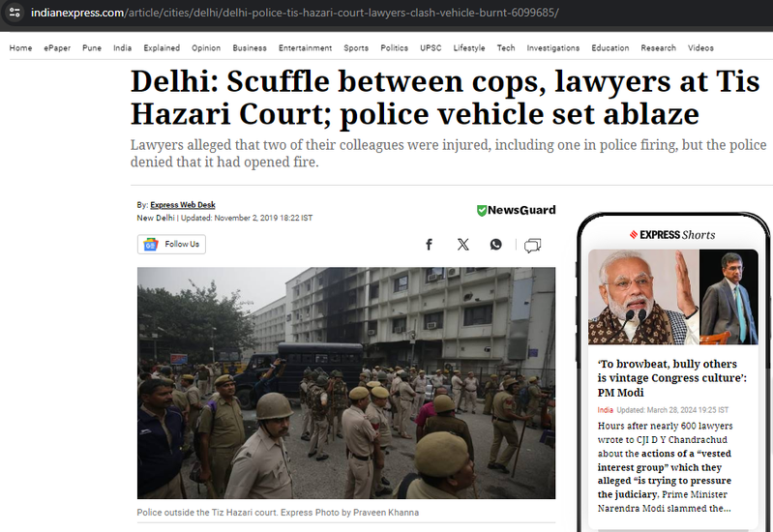This screenshot has height=532, width=773.
Task: Go to the Politics section
Action: [394, 47]
